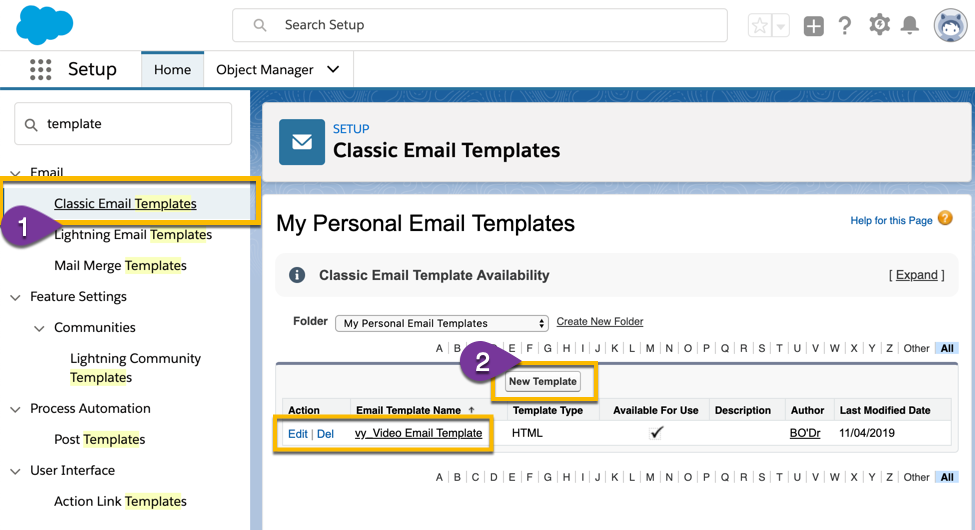Click the Quick Find box containing 'template'
This screenshot has width=975, height=530.
[123, 124]
